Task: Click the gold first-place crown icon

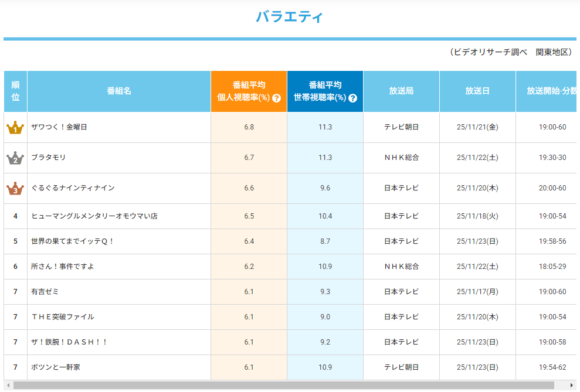Action: point(15,128)
